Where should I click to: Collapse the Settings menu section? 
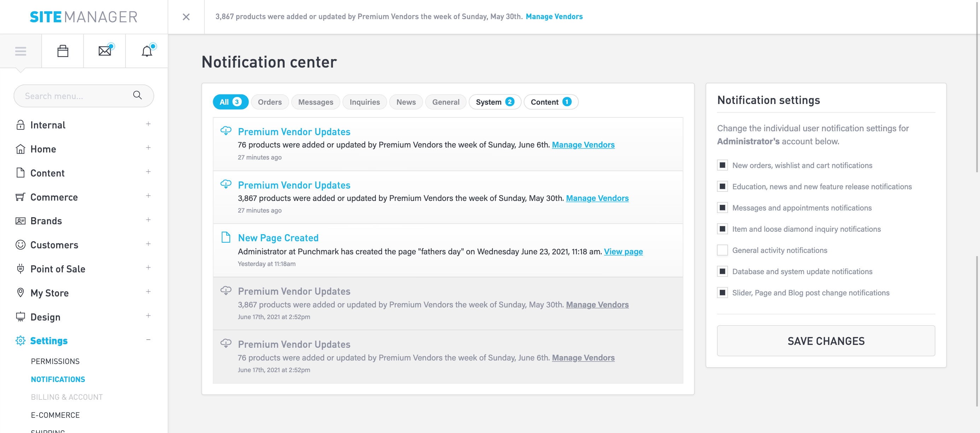tap(148, 340)
